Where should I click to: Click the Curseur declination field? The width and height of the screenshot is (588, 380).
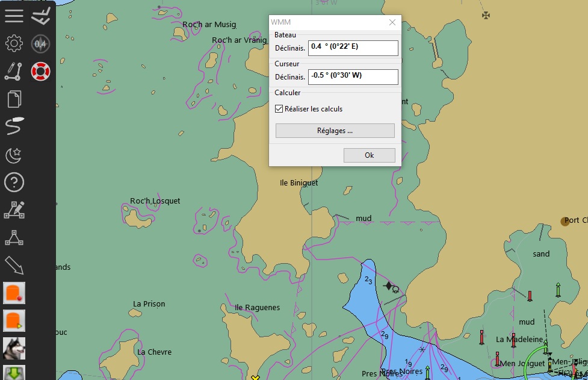tap(353, 76)
